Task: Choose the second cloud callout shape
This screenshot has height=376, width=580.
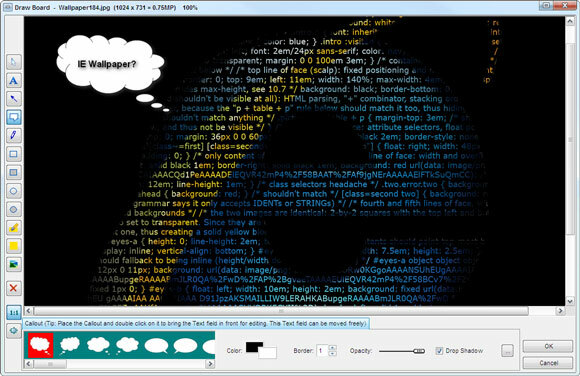Action: (70, 345)
